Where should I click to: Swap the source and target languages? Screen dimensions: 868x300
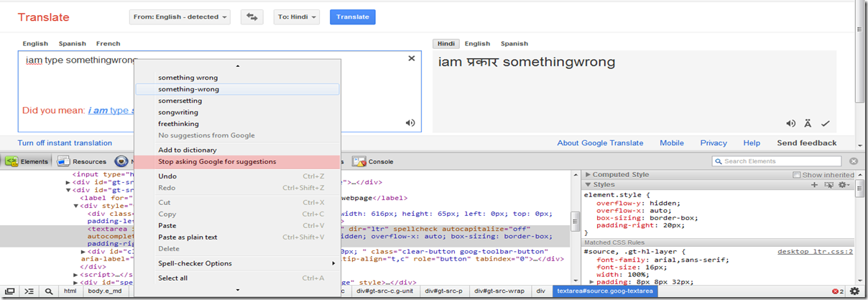252,17
